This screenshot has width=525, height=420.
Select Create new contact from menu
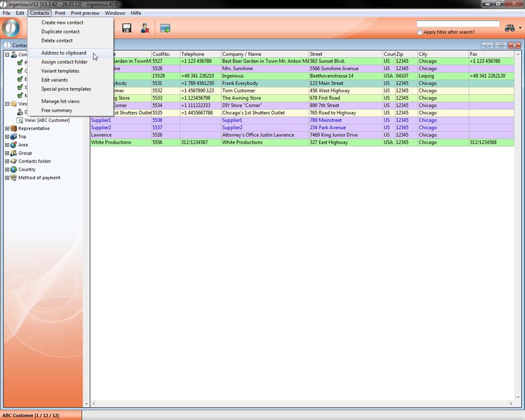pos(62,23)
